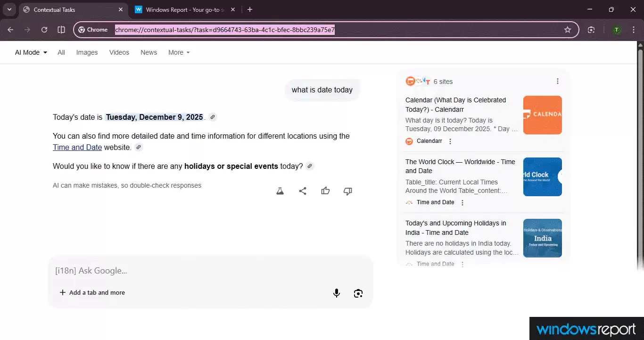Image resolution: width=644 pixels, height=340 pixels.
Task: Share the AI response using the share icon
Action: point(303,191)
